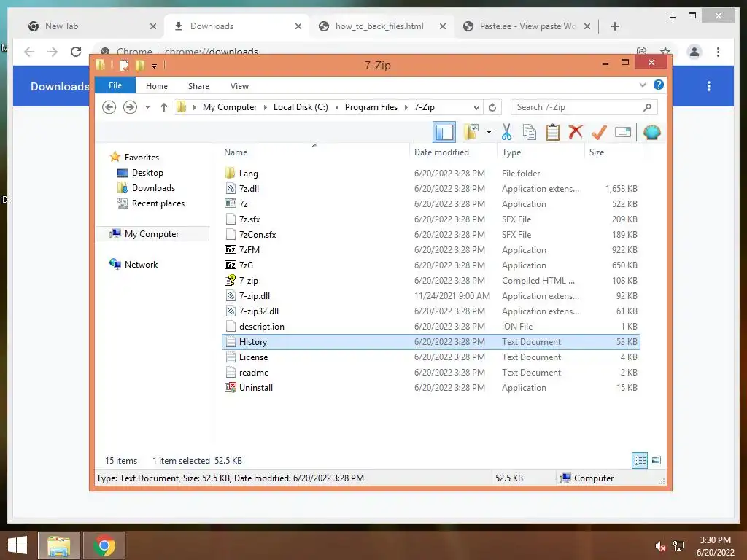This screenshot has height=560, width=747.
Task: Click the search magnifier icon
Action: (x=647, y=107)
